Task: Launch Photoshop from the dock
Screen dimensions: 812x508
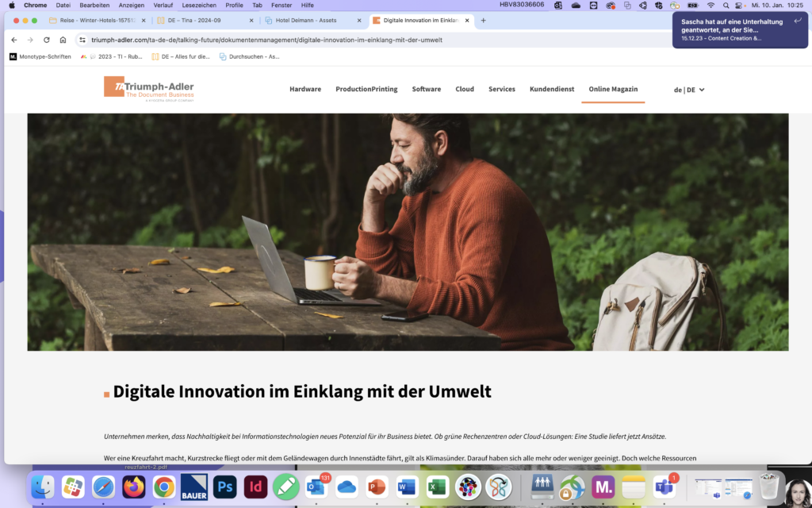Action: click(224, 487)
